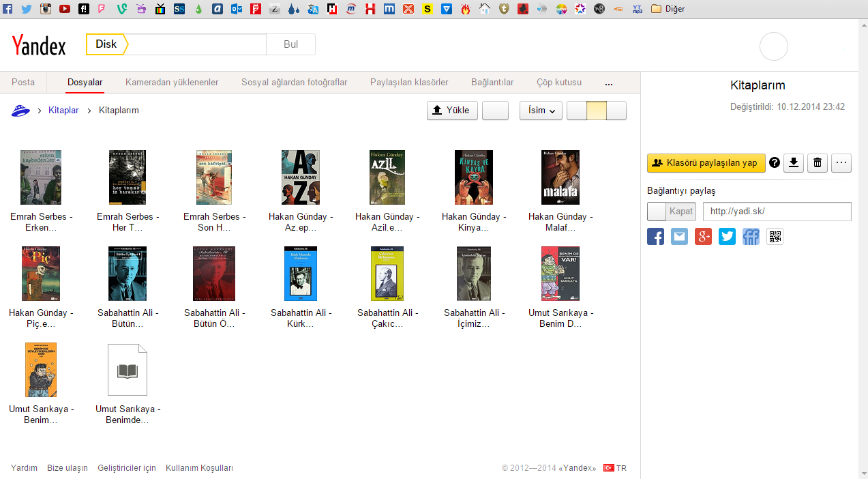This screenshot has height=479, width=868.
Task: Delete the folder with the trash icon
Action: pos(818,163)
